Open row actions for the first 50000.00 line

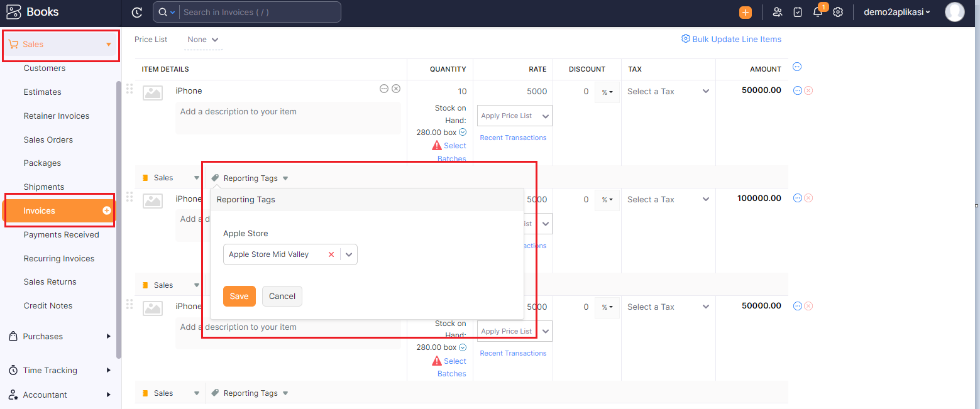(x=797, y=90)
